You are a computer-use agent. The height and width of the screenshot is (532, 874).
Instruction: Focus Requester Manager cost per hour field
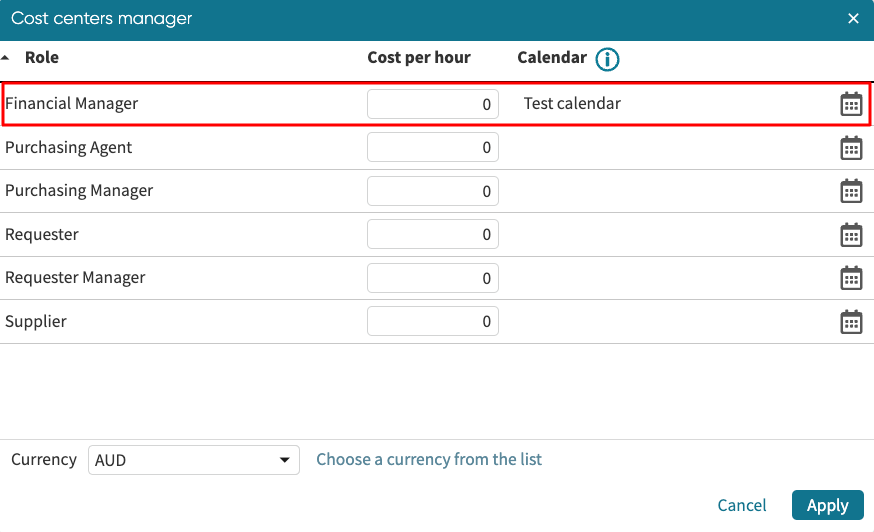pyautogui.click(x=432, y=278)
